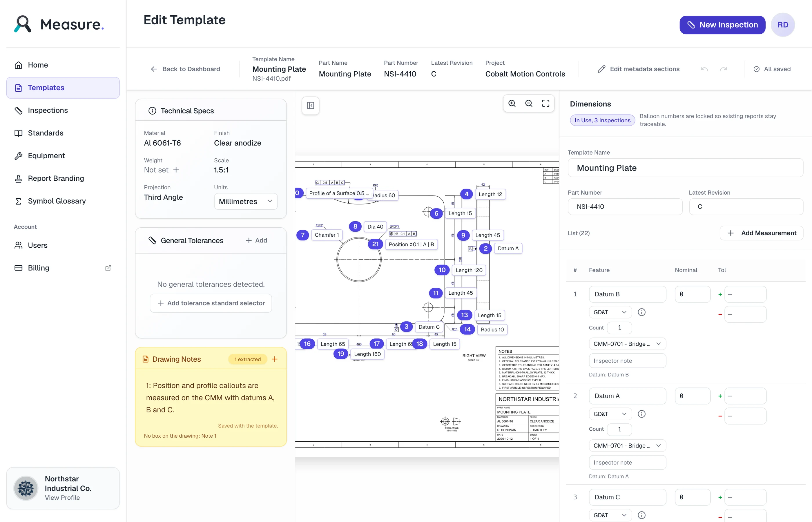The width and height of the screenshot is (812, 522).
Task: Click the redo arrow icon
Action: click(x=723, y=69)
